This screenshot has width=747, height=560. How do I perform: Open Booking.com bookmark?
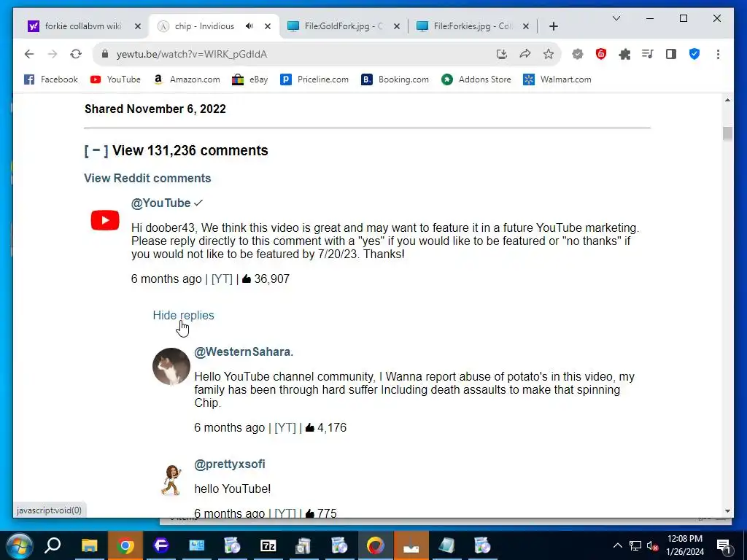[x=395, y=79]
